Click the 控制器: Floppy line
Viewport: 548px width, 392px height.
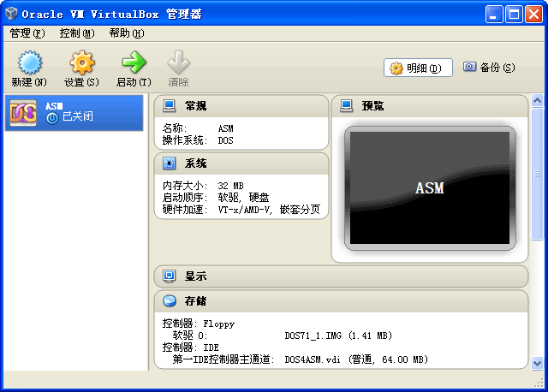click(x=199, y=324)
